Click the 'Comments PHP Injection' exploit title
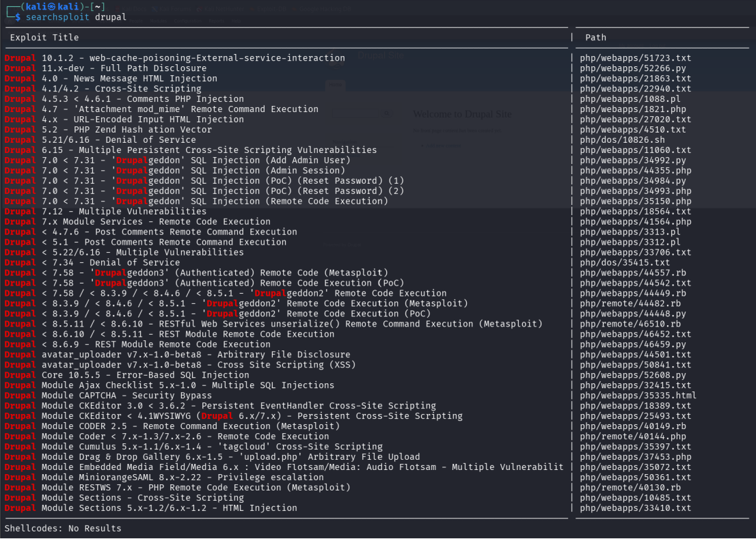 124,99
